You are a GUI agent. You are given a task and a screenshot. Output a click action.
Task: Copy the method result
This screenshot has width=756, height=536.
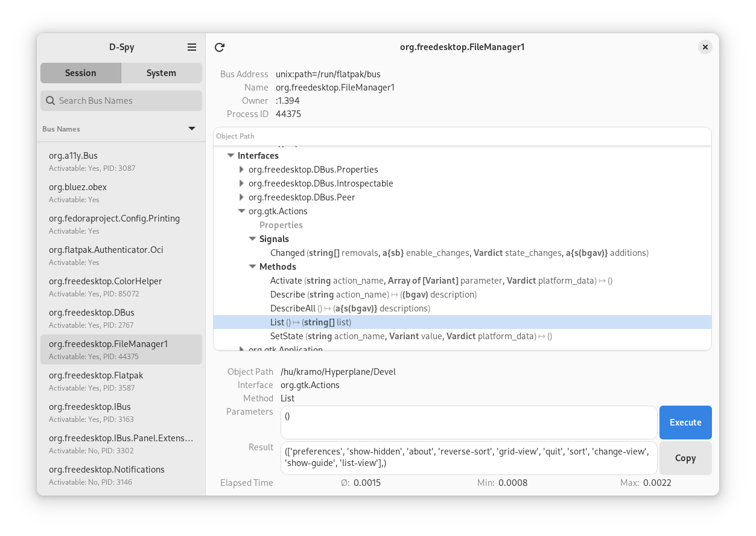click(x=685, y=458)
